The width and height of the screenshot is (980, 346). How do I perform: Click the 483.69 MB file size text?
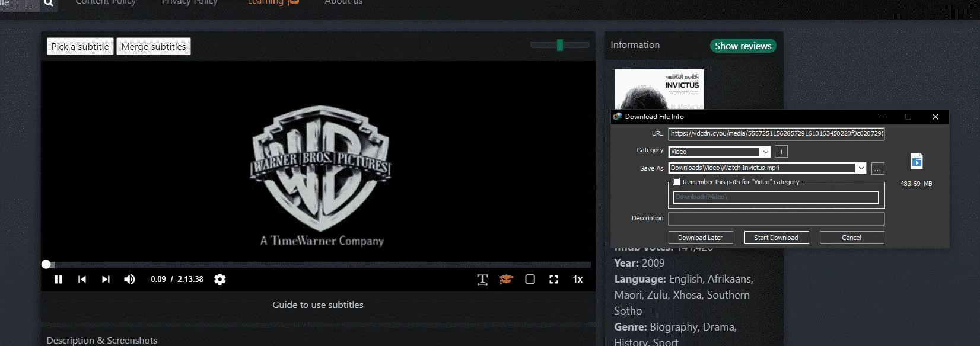[x=917, y=184]
